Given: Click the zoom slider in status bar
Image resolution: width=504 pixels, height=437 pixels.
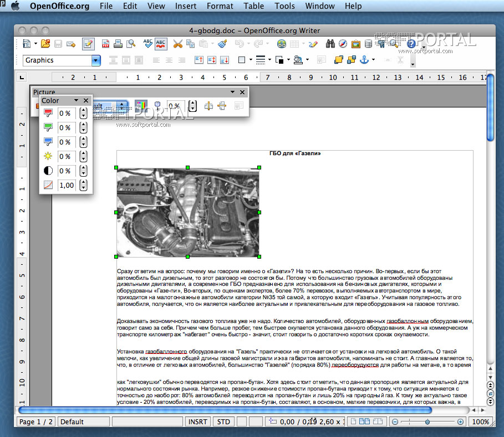Looking at the screenshot, I should (427, 421).
